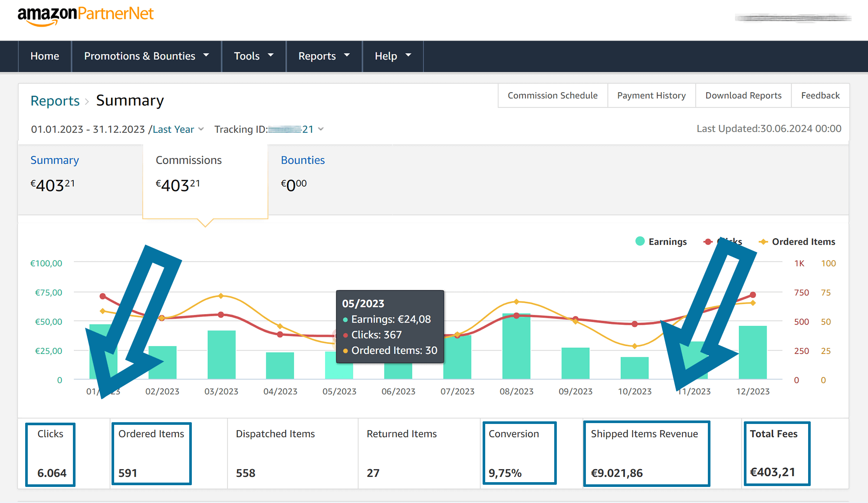The height and width of the screenshot is (503, 868).
Task: Click the tooltip line Clicks: 367
Action: [x=376, y=335]
